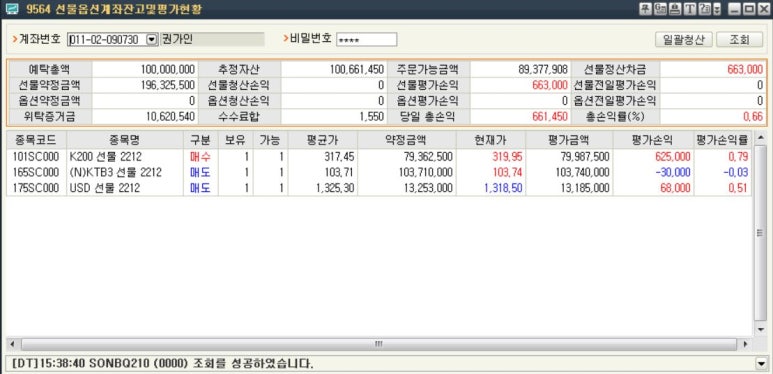Click current price 1,318,50

502,188
